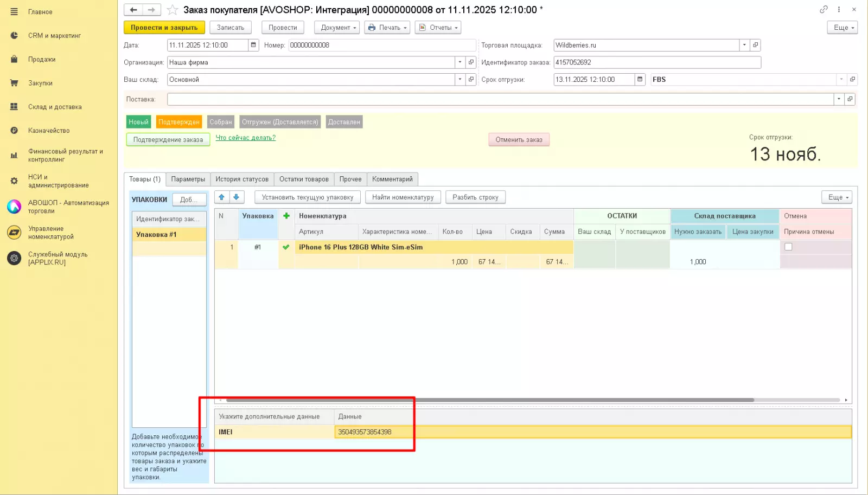Click the green plus icon in table header
The width and height of the screenshot is (868, 495).
tap(286, 216)
